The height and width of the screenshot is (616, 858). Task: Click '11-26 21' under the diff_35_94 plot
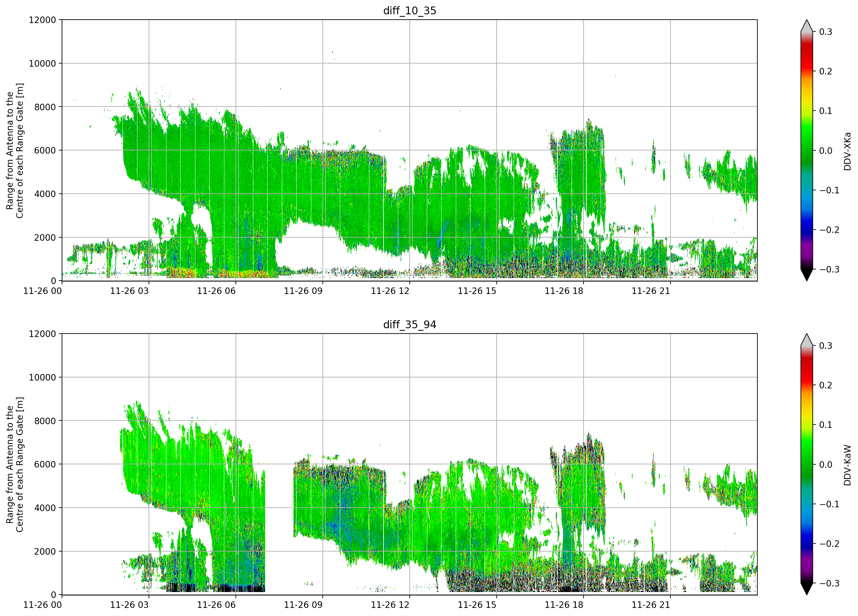(x=651, y=605)
